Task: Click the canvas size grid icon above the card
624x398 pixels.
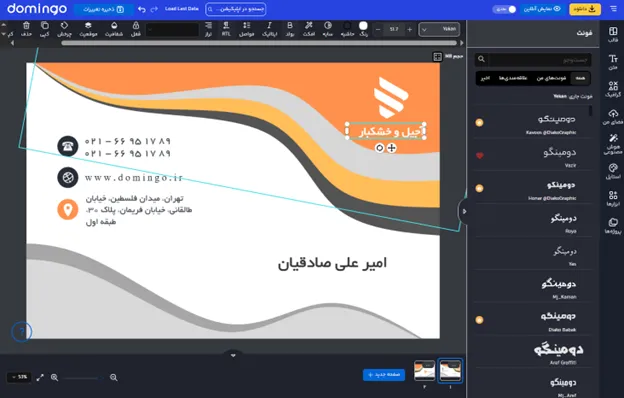Action: 437,57
